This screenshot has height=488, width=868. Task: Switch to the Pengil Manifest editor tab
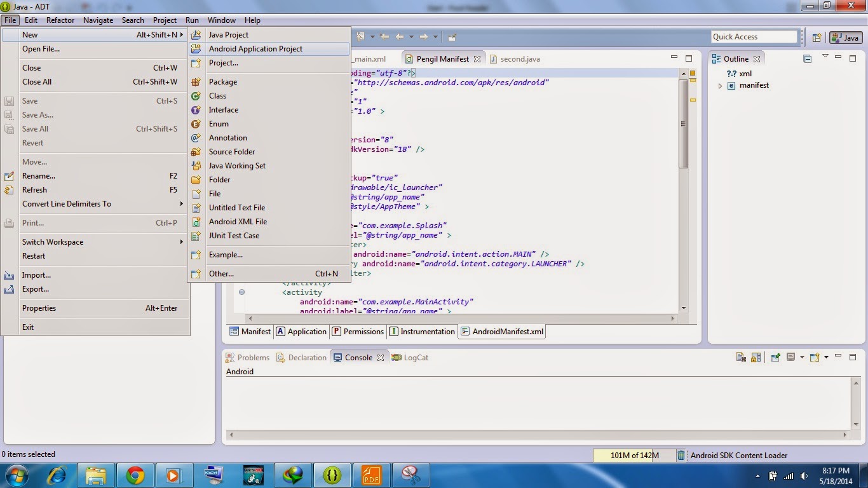pos(442,59)
